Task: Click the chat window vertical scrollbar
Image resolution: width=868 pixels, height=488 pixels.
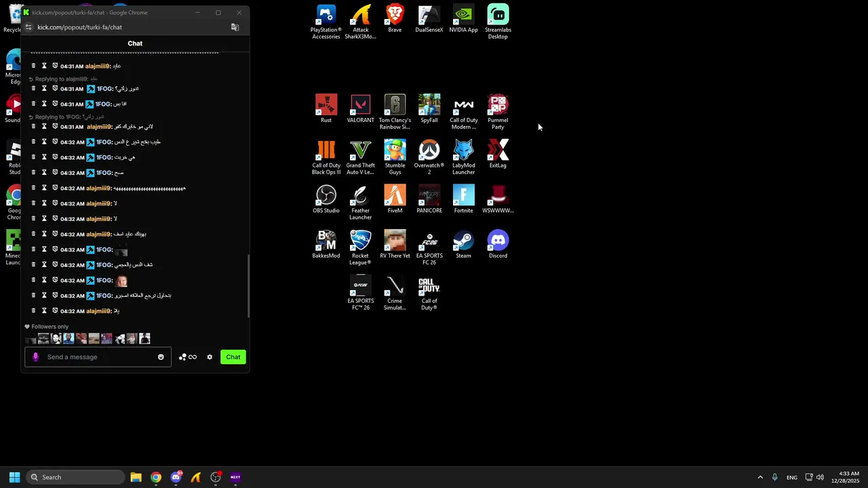Action: click(x=248, y=286)
